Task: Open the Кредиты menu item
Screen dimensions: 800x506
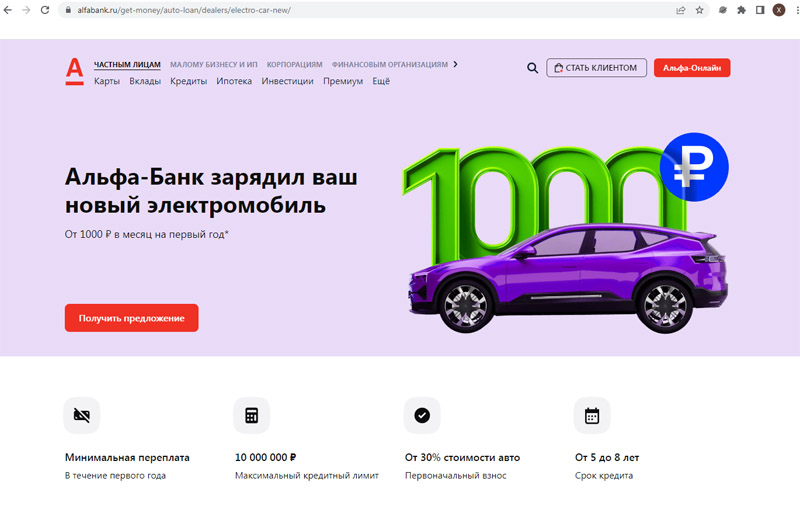Action: coord(189,81)
